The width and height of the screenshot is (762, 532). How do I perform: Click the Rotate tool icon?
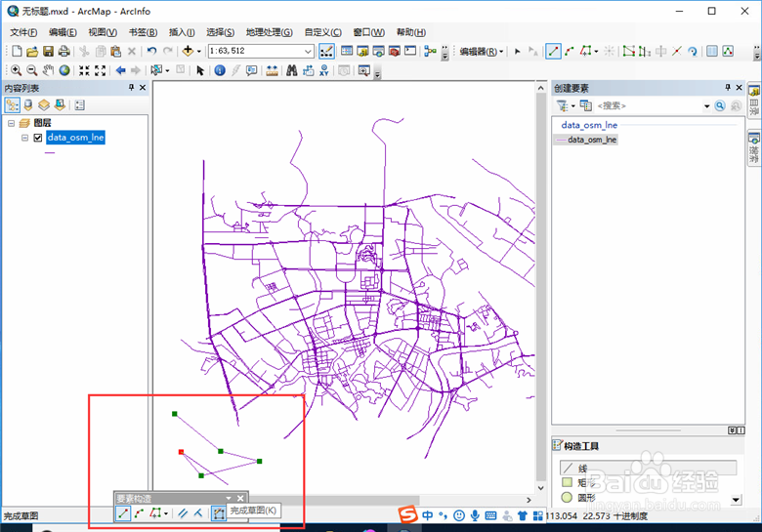click(693, 51)
